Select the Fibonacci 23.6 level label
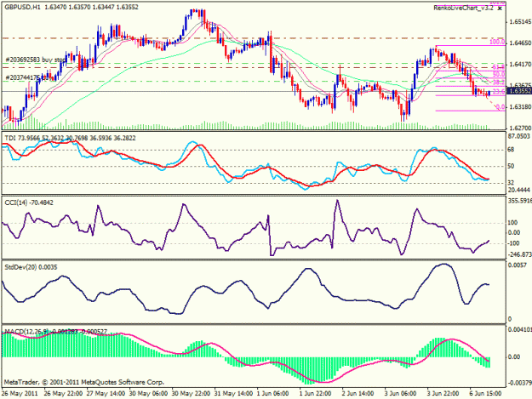 (x=499, y=92)
